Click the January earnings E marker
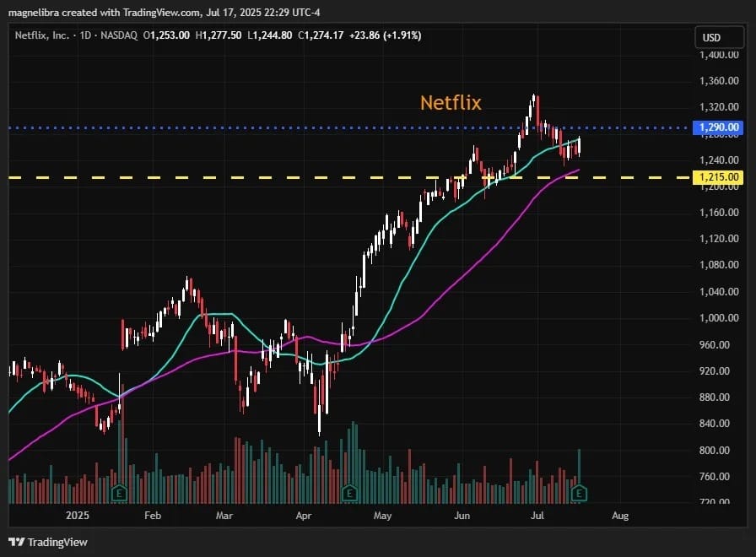756x557 pixels. pos(119,493)
